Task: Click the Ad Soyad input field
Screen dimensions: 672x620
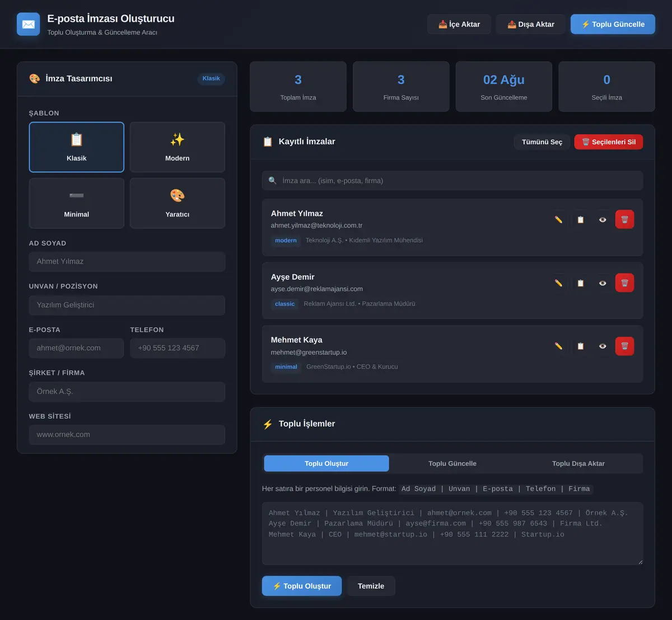Action: pyautogui.click(x=127, y=261)
